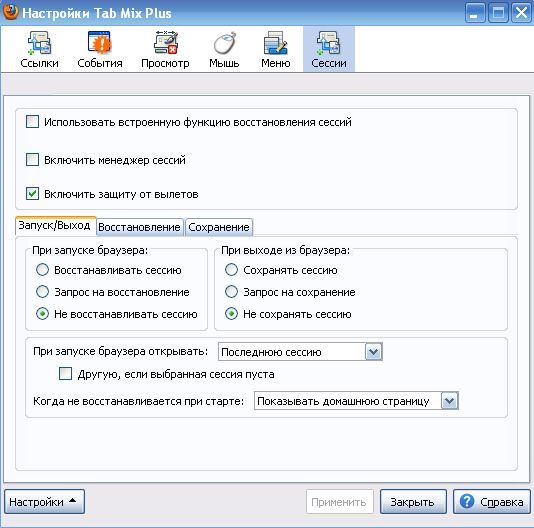
Task: Check Включить менеджер сессий
Action: coord(32,159)
